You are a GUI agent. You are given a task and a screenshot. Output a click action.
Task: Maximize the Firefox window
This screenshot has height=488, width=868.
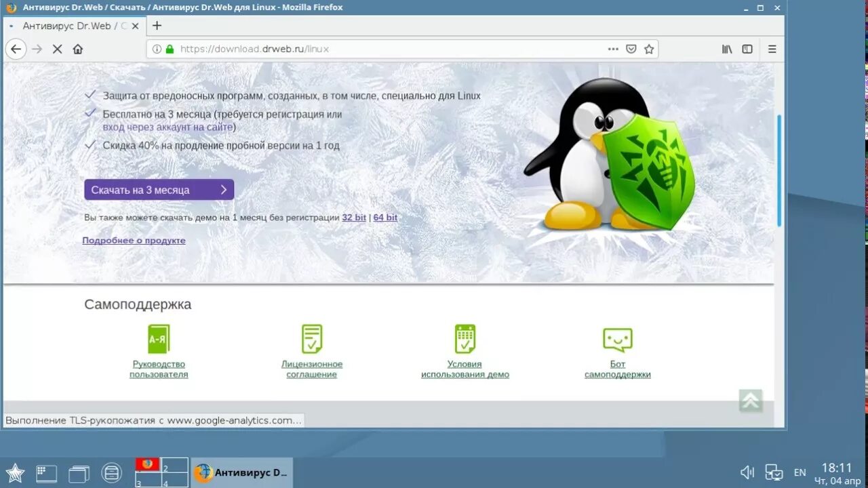point(760,7)
